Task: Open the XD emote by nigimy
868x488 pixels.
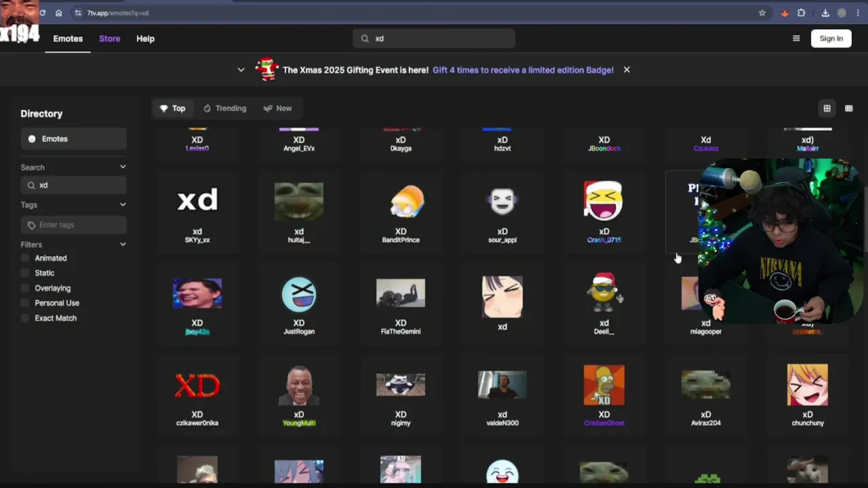Action: click(401, 394)
